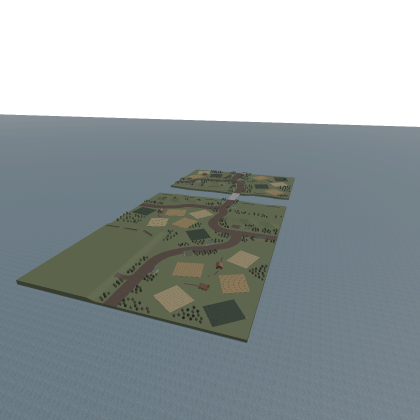Click the white bridge connecting the two islands
Screen dimensions: 420x420
pos(234,197)
